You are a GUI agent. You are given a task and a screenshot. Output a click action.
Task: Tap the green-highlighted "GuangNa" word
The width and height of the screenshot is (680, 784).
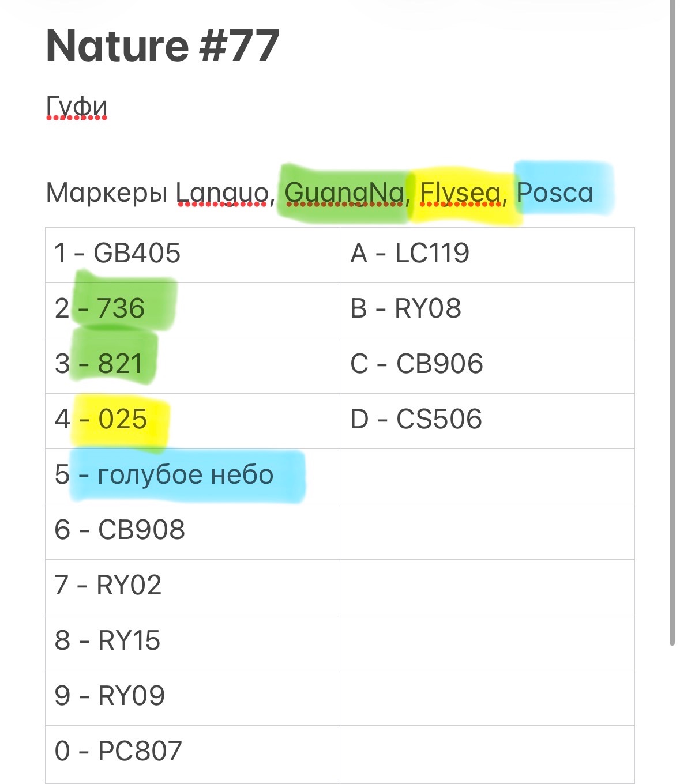[x=344, y=193]
